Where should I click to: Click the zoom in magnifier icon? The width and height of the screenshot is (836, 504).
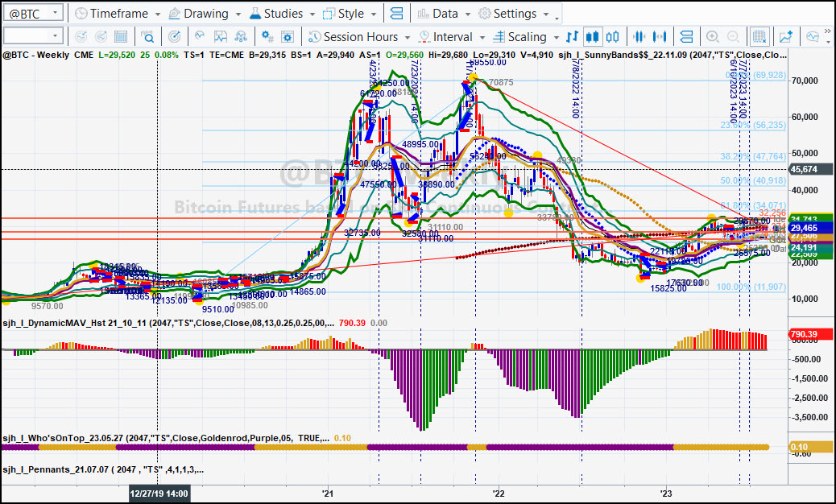(x=712, y=37)
